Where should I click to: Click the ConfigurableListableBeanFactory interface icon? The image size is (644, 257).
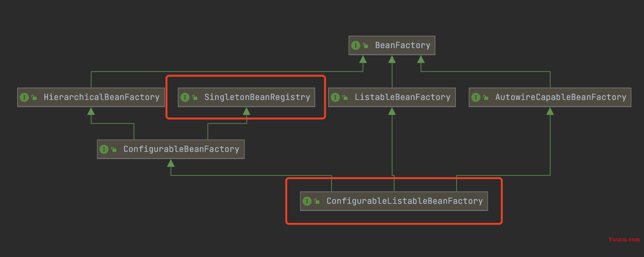(307, 201)
